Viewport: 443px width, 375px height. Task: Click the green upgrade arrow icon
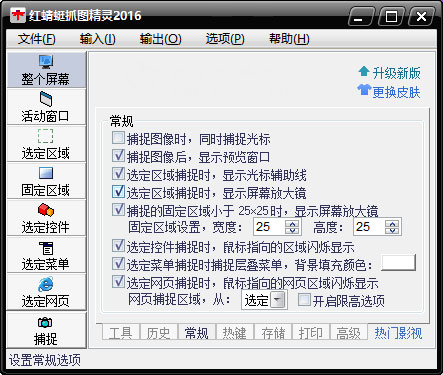coord(364,71)
